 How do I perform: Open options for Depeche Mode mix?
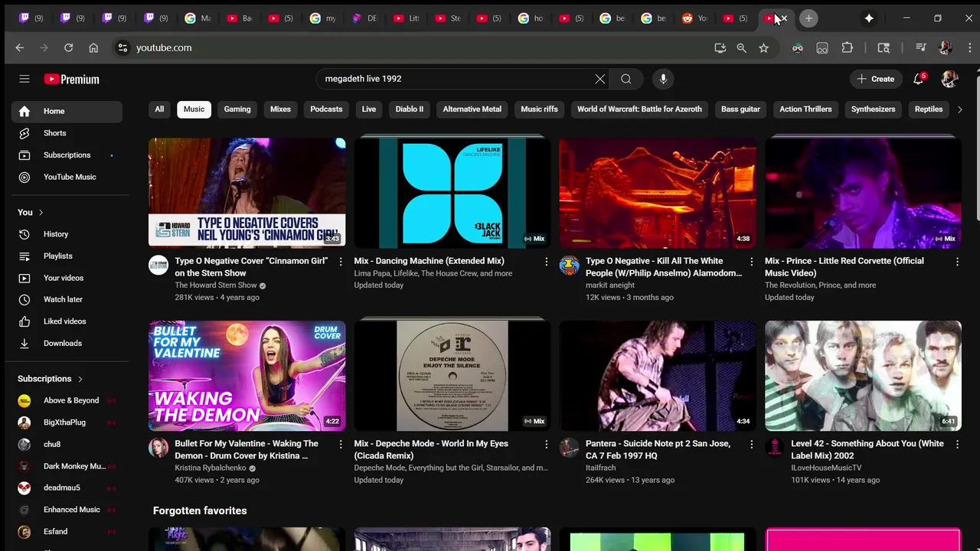pos(546,444)
